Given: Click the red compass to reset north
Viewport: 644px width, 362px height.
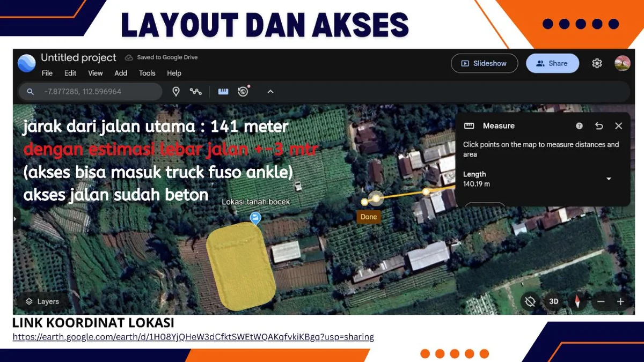Looking at the screenshot, I should click(x=577, y=301).
